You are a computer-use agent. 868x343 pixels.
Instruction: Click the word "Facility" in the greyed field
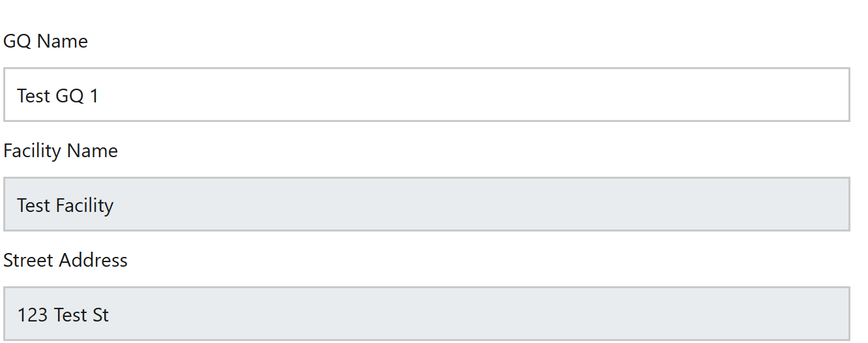point(85,205)
